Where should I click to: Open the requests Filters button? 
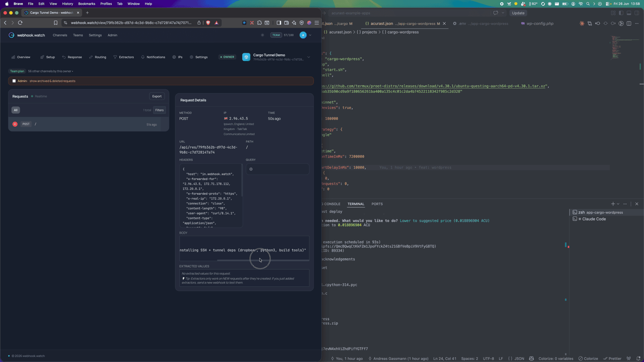point(159,110)
